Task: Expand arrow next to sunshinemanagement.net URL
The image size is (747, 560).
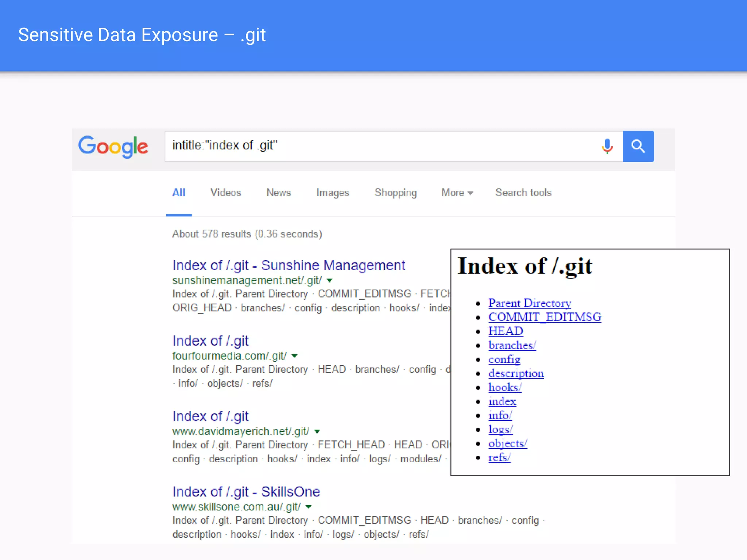Action: tap(329, 280)
